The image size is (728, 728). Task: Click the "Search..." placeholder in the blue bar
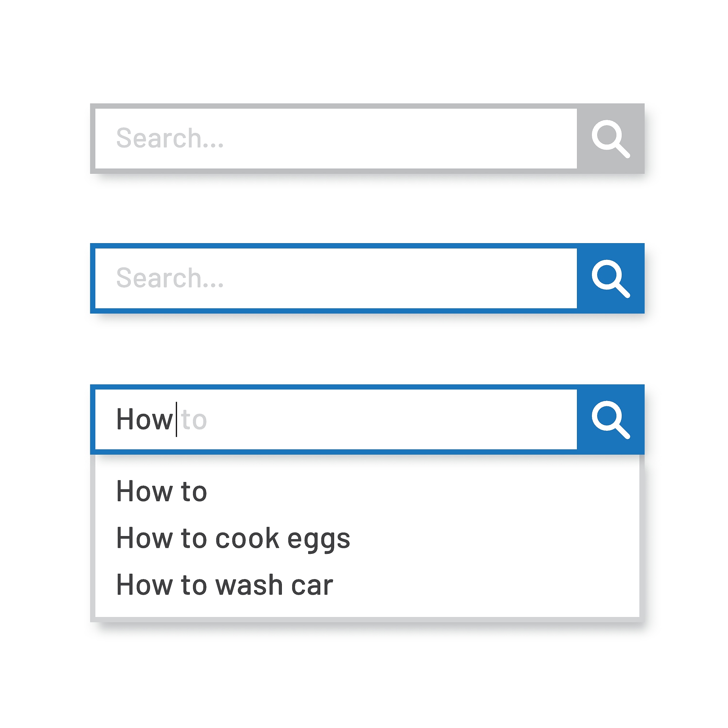tap(170, 278)
